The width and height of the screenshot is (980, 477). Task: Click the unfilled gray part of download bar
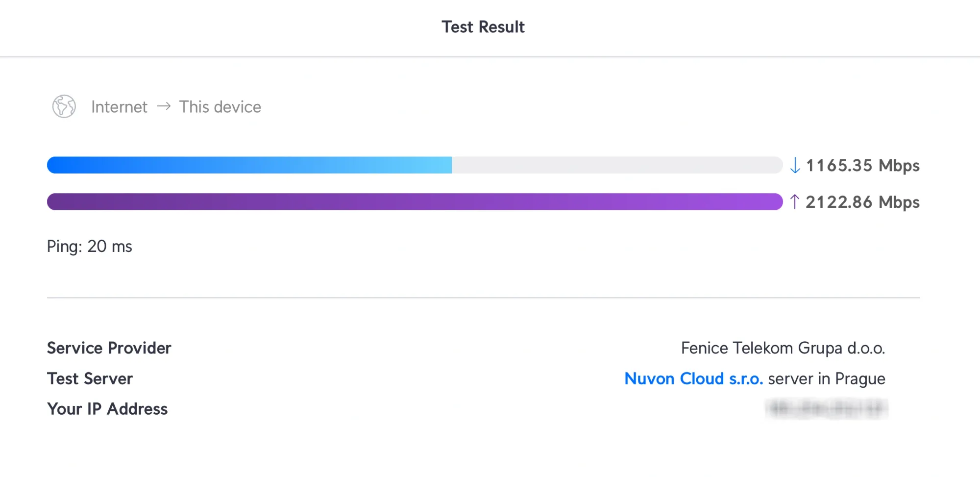click(x=616, y=165)
